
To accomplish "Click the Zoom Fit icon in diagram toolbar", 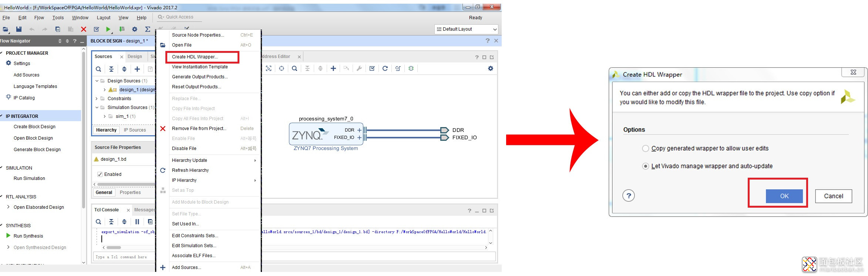I will point(269,68).
